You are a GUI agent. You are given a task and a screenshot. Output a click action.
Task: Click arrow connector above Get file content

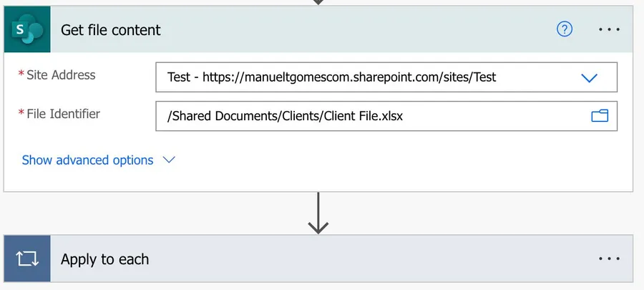tap(318, 2)
